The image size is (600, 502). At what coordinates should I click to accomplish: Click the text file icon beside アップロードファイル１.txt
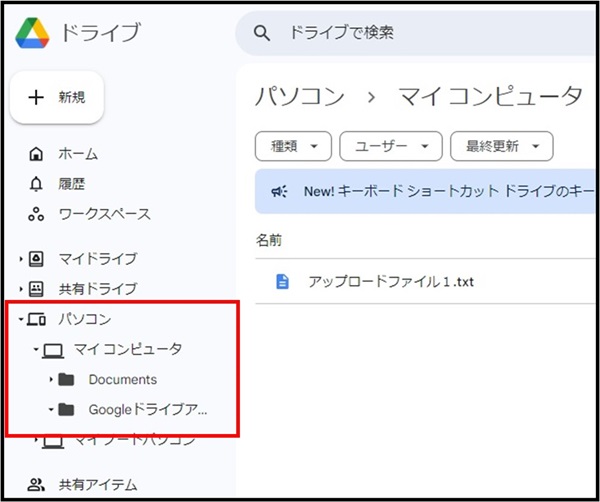(x=283, y=281)
